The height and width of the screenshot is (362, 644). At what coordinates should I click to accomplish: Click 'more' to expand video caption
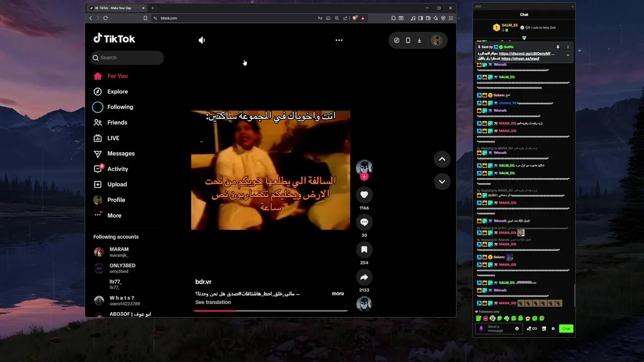click(x=338, y=294)
